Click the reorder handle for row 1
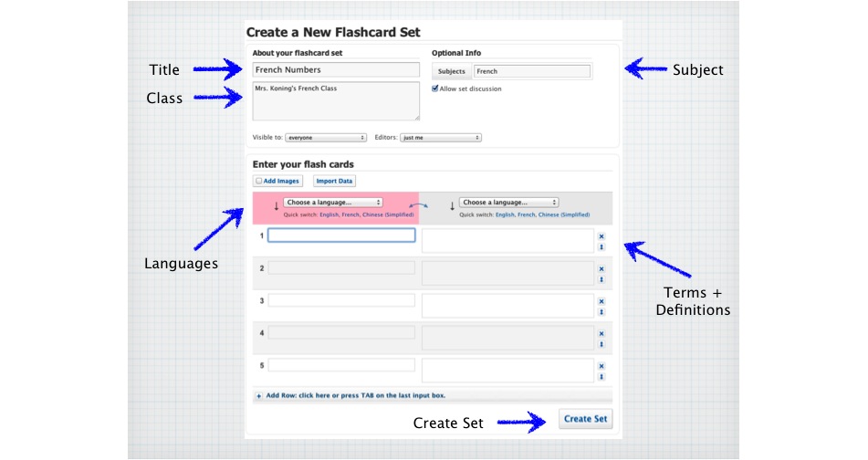The width and height of the screenshot is (868, 460). click(x=601, y=246)
